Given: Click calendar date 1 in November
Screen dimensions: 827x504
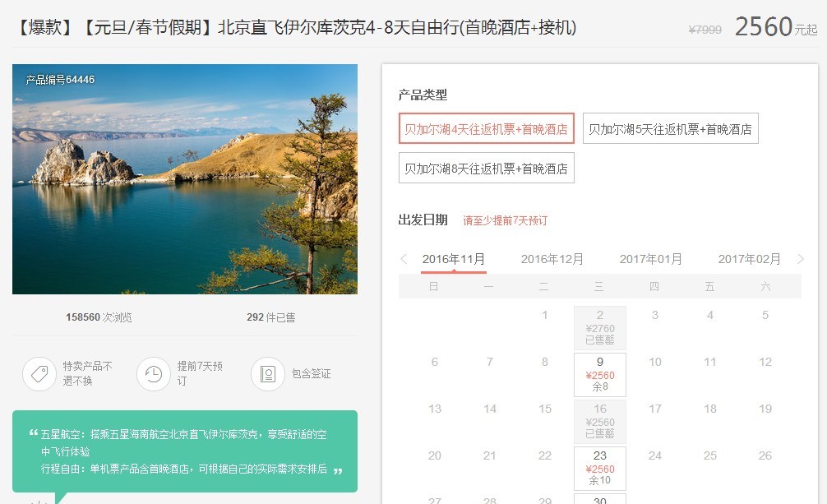Looking at the screenshot, I should click(545, 315).
